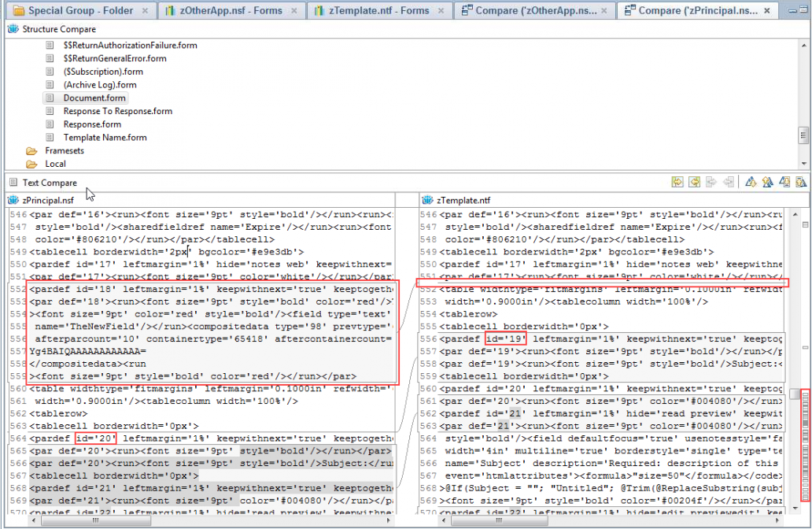Open the Local folder node
The height and width of the screenshot is (529, 812).
(x=55, y=164)
